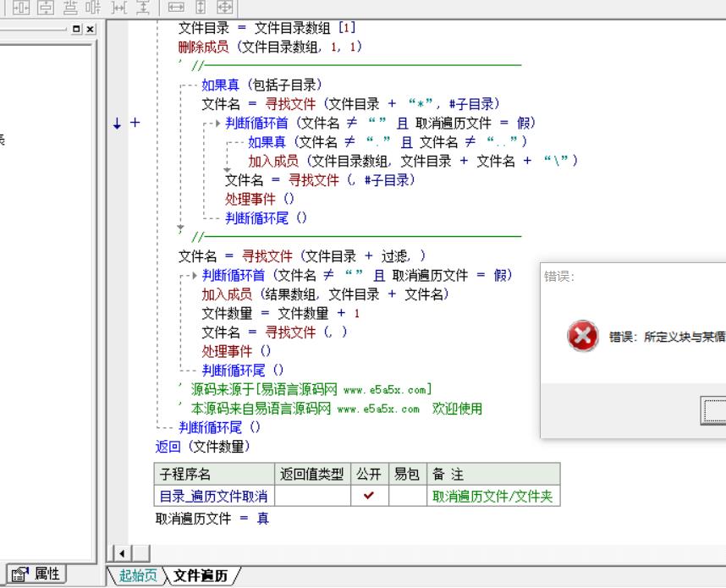Screen dimensions: 726x588
Task: Click line 文件名 = 寻找文件 (文件目录 + 过滤, )
Action: click(x=302, y=256)
